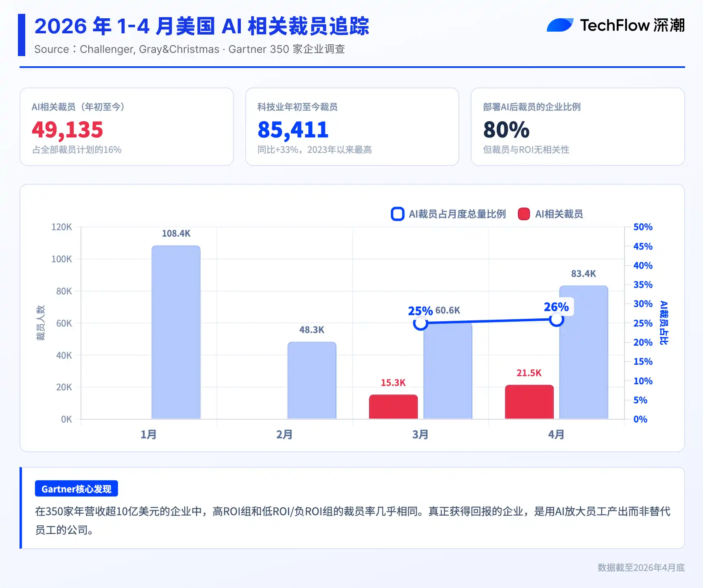Viewport: 703px width, 588px height.
Task: Click the red AI相关裁员 legend swatch
Action: (x=524, y=214)
